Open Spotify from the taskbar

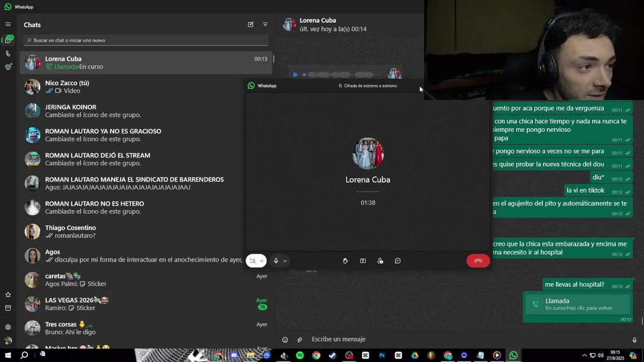[x=300, y=355]
